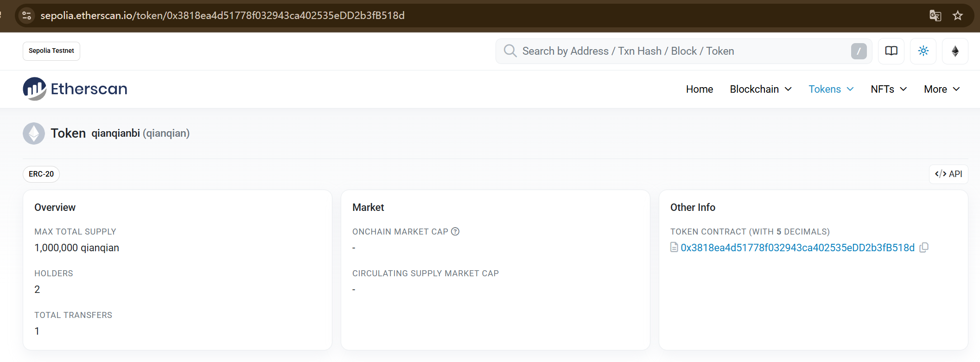
Task: Toggle the sun theme icon
Action: pyautogui.click(x=923, y=51)
